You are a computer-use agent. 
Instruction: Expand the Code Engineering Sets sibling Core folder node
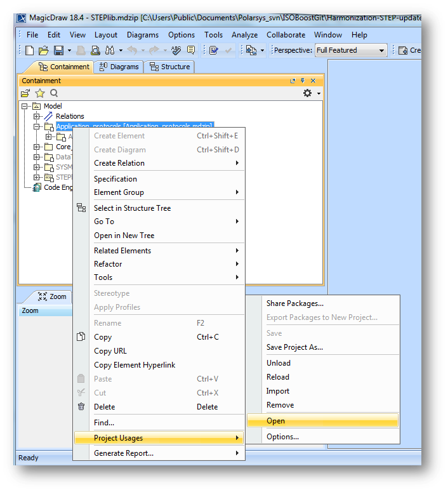(37, 147)
